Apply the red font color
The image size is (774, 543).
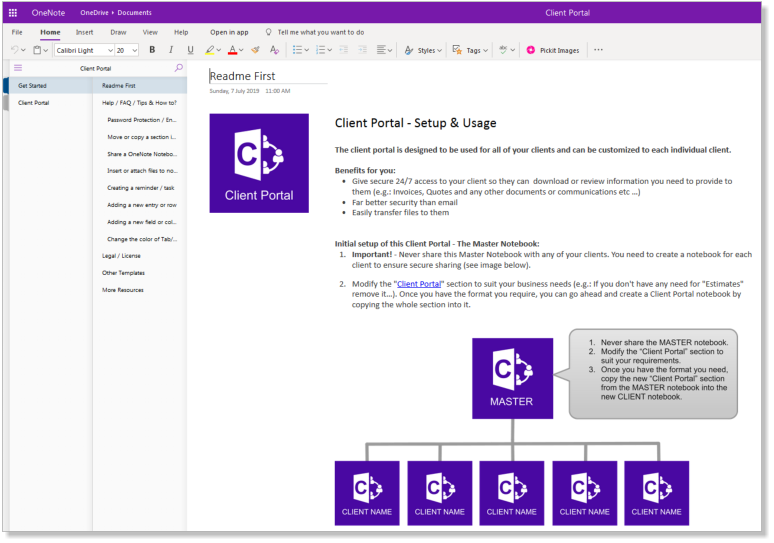point(232,50)
